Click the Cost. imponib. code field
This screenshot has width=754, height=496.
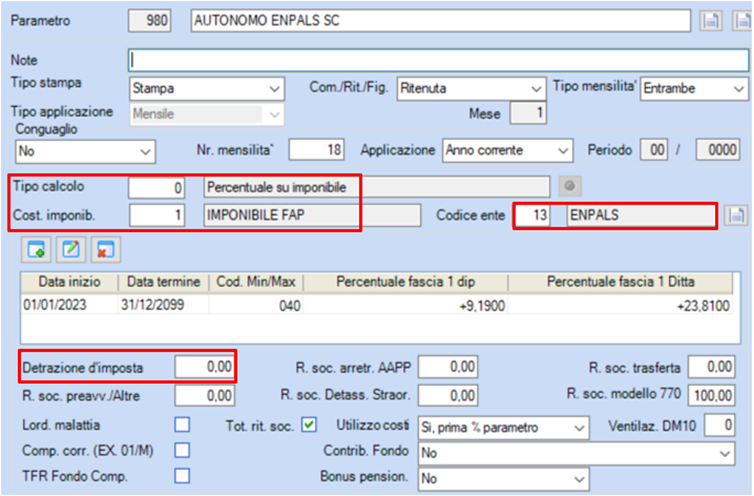(x=157, y=215)
